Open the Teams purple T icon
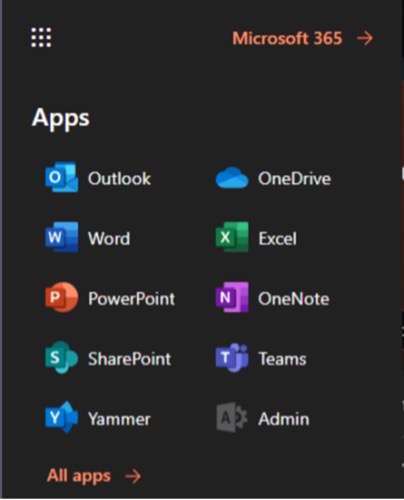Viewport: 404px width, 500px height. tap(232, 357)
